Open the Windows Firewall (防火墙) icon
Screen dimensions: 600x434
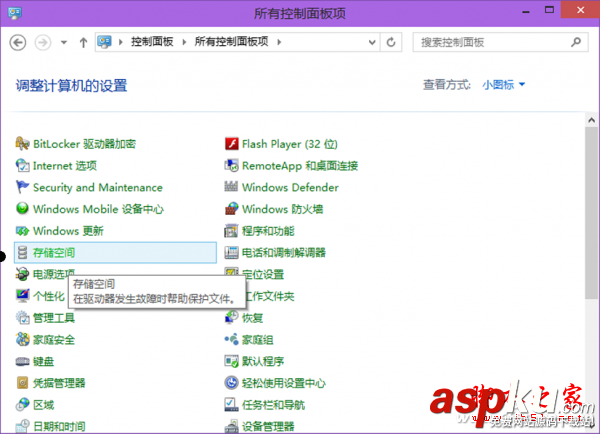click(x=232, y=209)
